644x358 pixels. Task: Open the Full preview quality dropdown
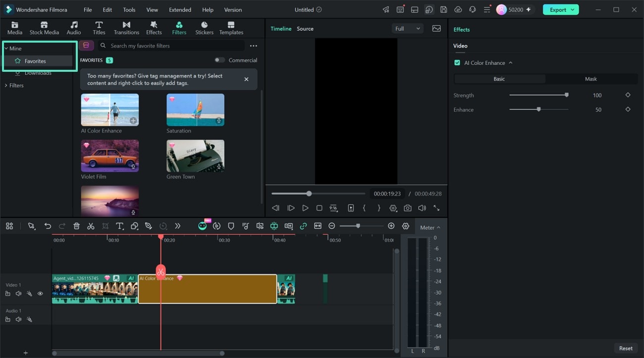[x=408, y=29]
